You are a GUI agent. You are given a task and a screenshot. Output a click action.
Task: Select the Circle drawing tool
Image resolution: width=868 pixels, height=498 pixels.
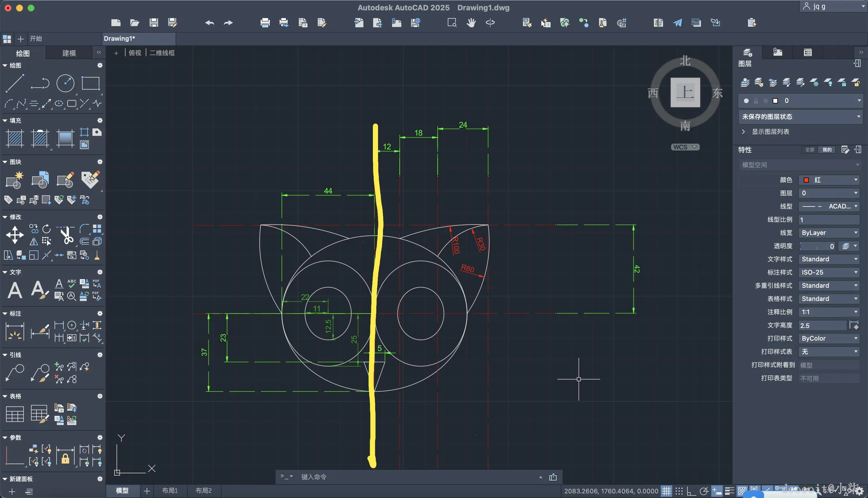[65, 83]
